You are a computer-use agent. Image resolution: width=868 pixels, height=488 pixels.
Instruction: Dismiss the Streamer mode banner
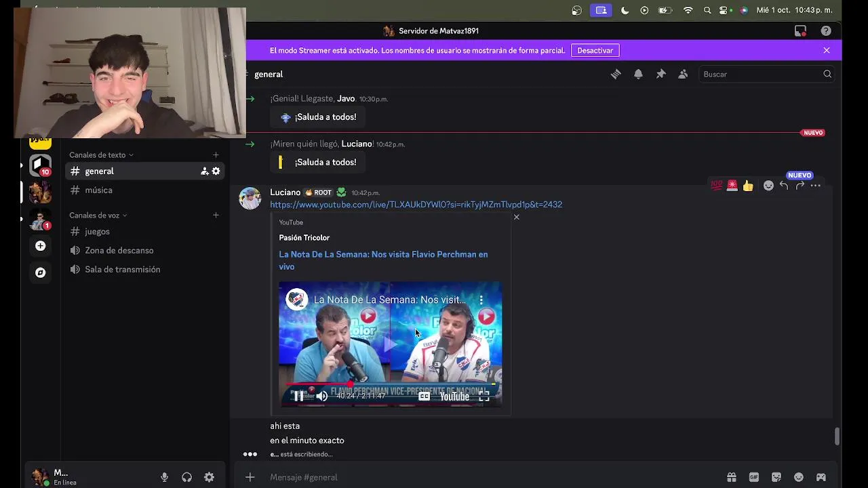tap(827, 50)
